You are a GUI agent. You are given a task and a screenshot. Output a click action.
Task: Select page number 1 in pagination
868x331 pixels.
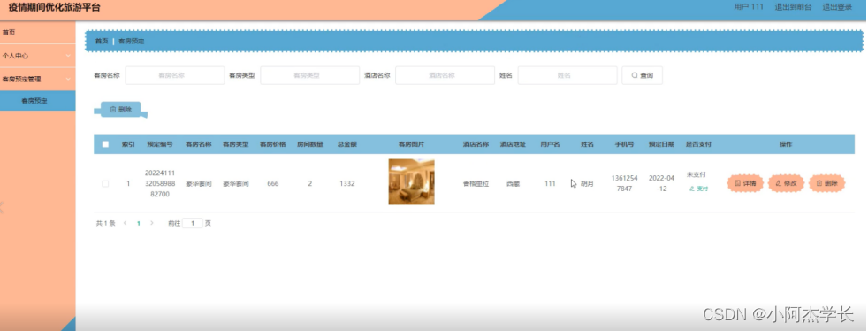click(139, 223)
